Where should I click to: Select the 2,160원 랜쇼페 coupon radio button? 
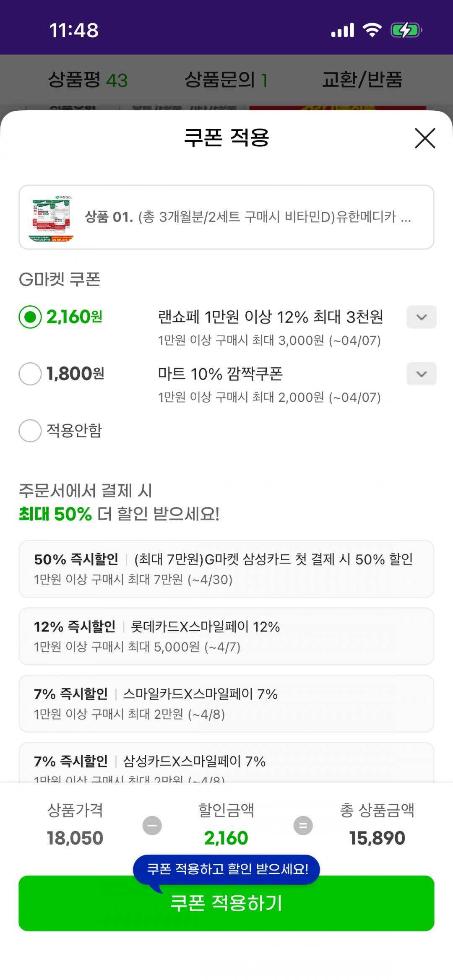coord(30,317)
